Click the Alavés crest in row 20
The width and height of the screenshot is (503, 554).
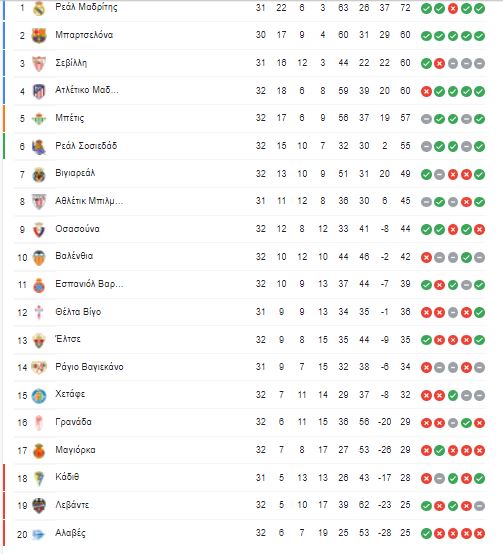point(38,534)
